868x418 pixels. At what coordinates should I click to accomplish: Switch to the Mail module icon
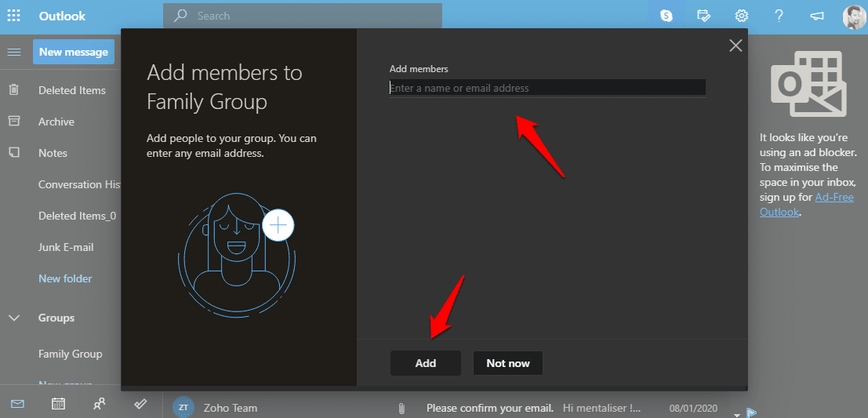tap(17, 404)
